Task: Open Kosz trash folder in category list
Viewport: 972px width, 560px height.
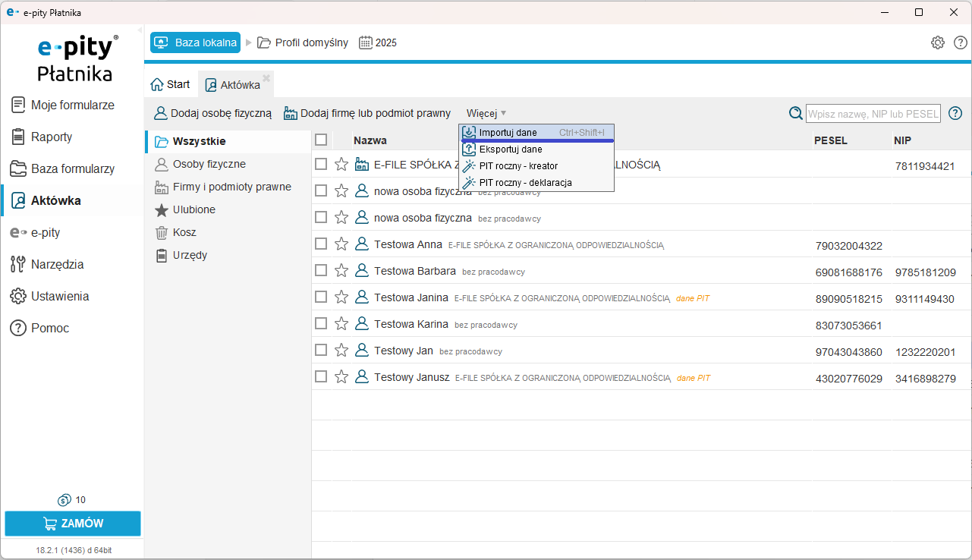Action: pyautogui.click(x=185, y=232)
